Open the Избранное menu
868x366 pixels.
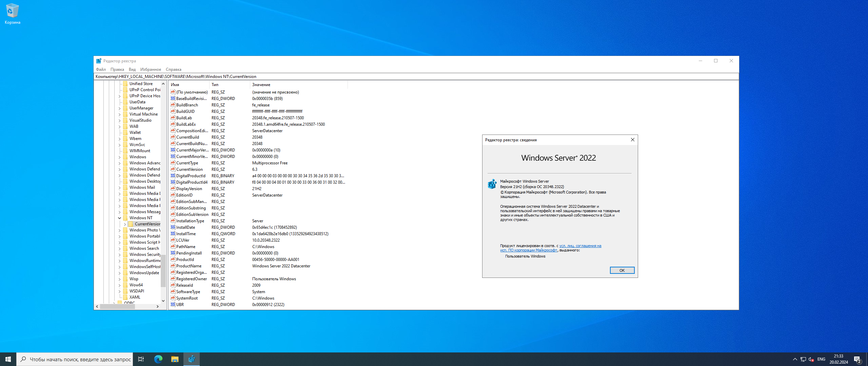tap(151, 69)
